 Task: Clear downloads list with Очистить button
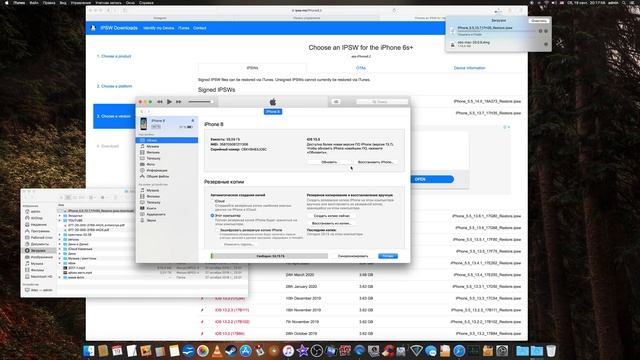539,20
